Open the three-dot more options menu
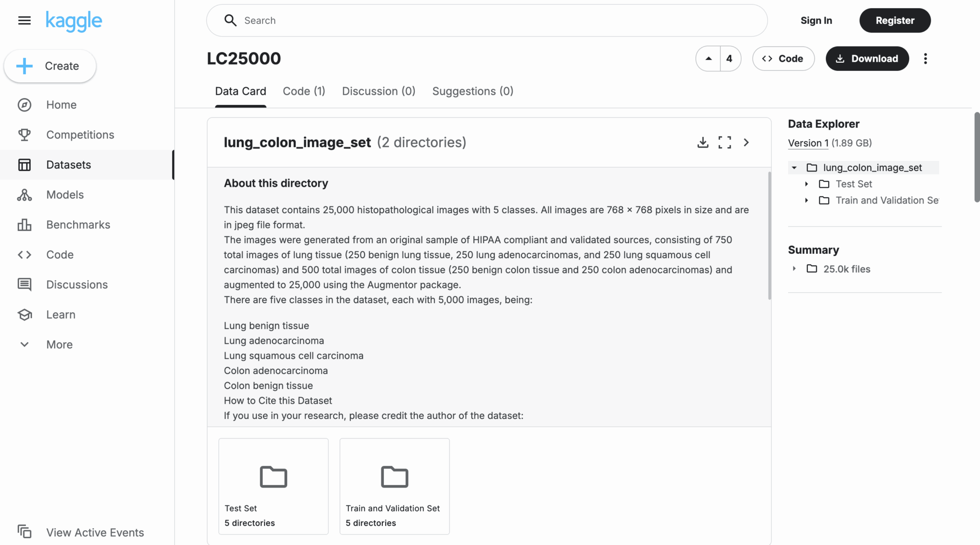Viewport: 980px width, 545px height. click(925, 58)
